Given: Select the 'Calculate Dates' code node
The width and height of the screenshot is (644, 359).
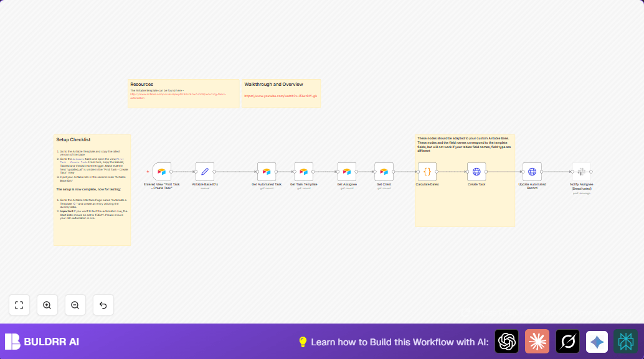Looking at the screenshot, I should coord(427,172).
